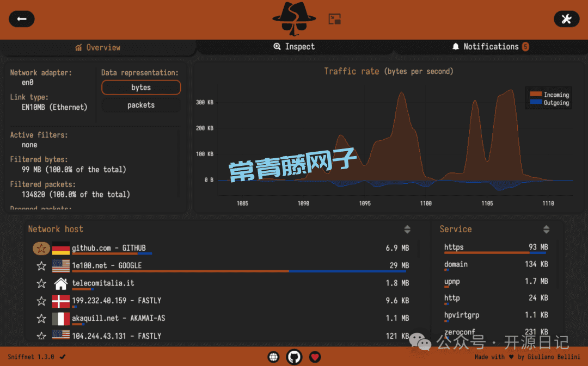This screenshot has height=366, width=588.
Task: Click the Danish flag beside 199.232.40.159
Action: (61, 301)
